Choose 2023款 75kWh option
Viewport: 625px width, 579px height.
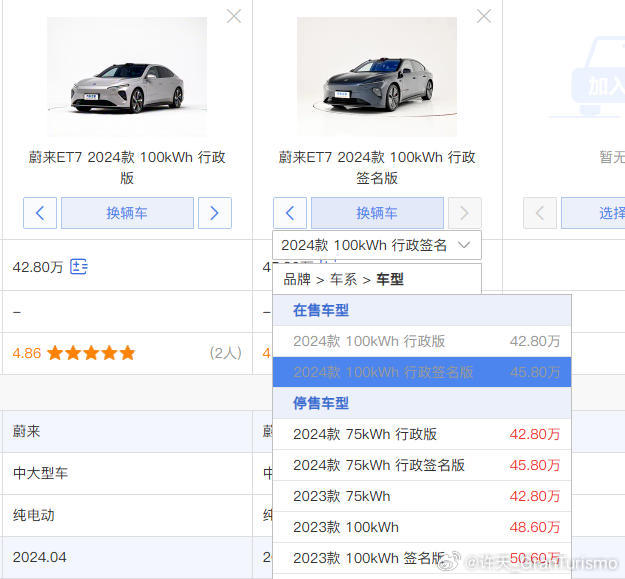coord(422,497)
